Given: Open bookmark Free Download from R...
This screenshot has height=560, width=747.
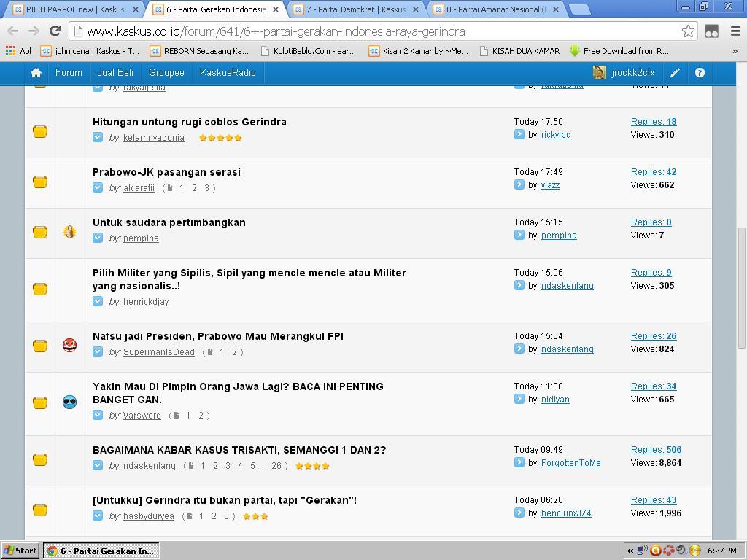Looking at the screenshot, I should [x=620, y=51].
